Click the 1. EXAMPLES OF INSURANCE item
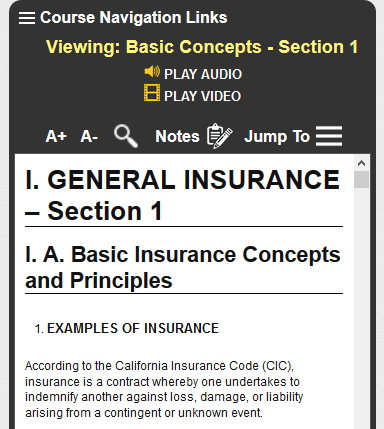The height and width of the screenshot is (429, 384). (127, 328)
